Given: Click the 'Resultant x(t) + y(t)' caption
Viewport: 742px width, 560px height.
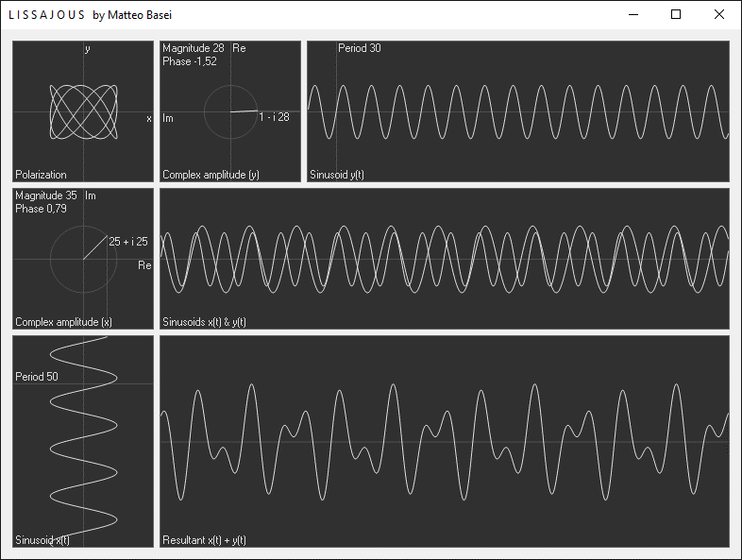Looking at the screenshot, I should pyautogui.click(x=204, y=540).
